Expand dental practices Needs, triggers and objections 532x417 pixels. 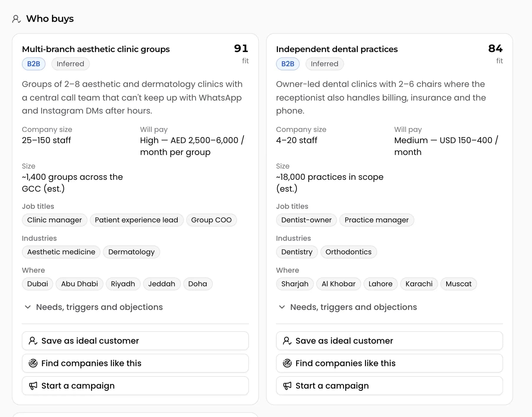[x=348, y=307]
